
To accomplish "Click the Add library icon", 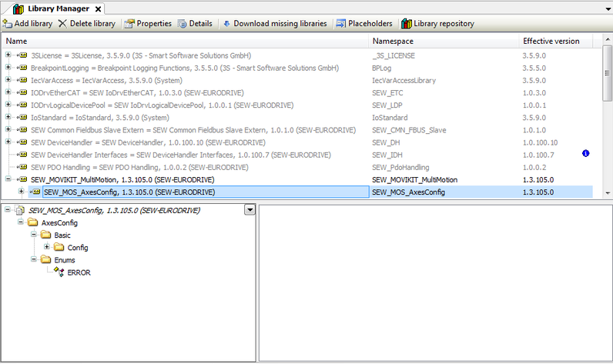I will coord(8,24).
